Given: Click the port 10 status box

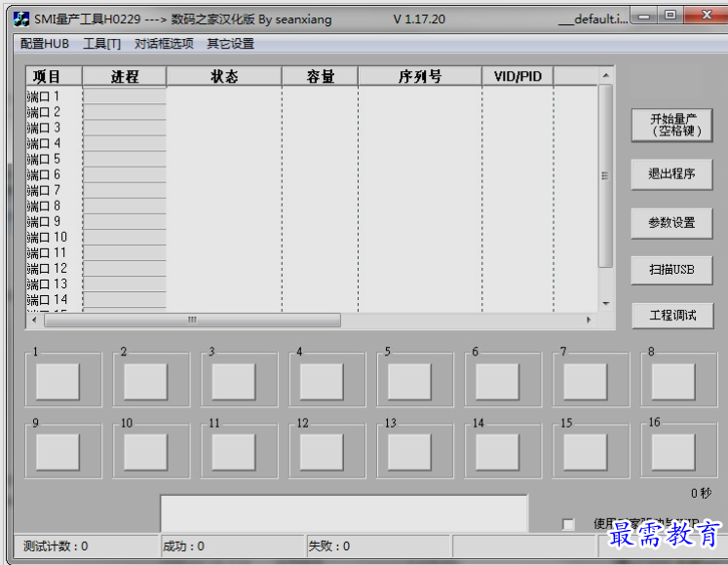Looking at the screenshot, I should [146, 452].
